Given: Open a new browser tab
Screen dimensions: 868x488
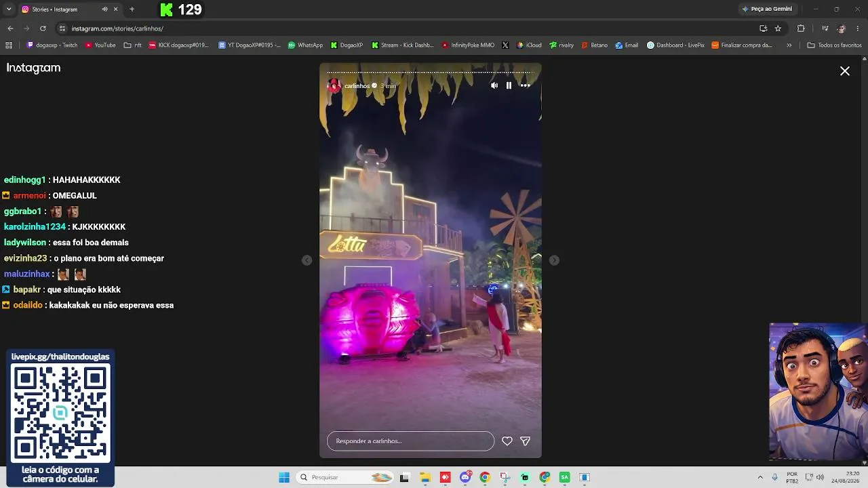Looking at the screenshot, I should coord(132,9).
